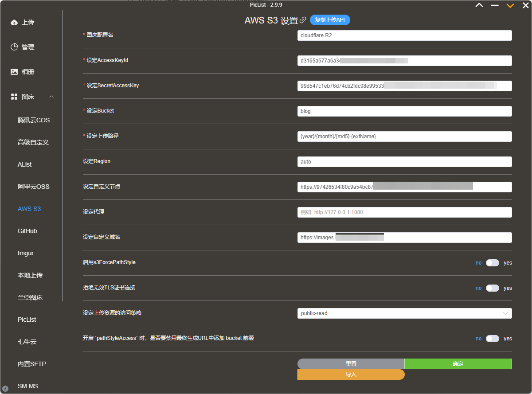This screenshot has width=532, height=394.
Task: Toggle the 拒绝无效TLS证书连接 switch
Action: [x=493, y=288]
